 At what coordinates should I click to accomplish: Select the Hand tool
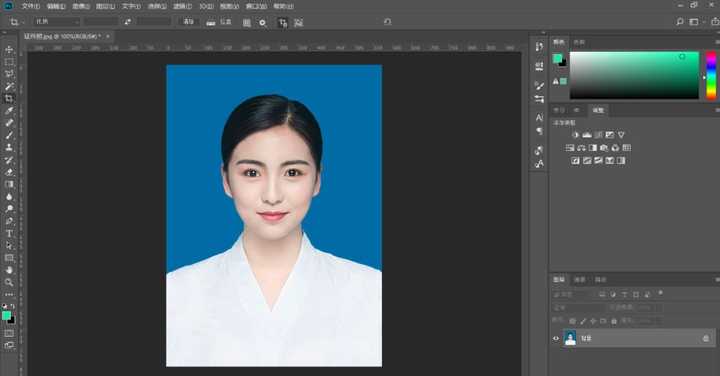[x=9, y=270]
